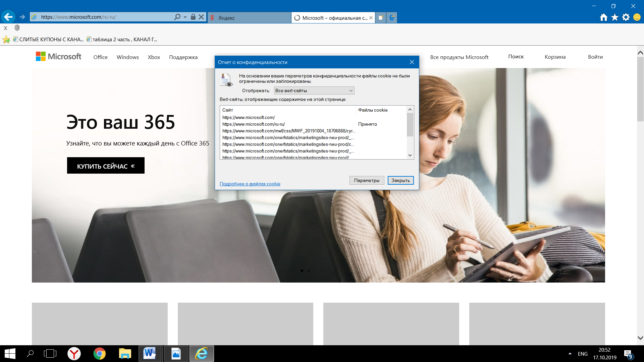Open Подробнее о файлах cookie link
The image size is (644, 362).
point(250,184)
